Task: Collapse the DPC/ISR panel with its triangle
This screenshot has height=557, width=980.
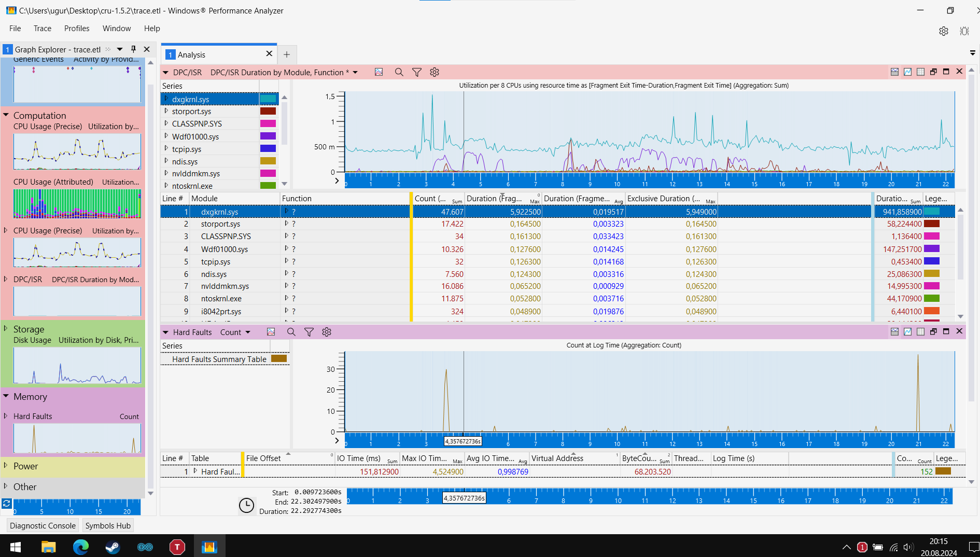Action: coord(166,72)
